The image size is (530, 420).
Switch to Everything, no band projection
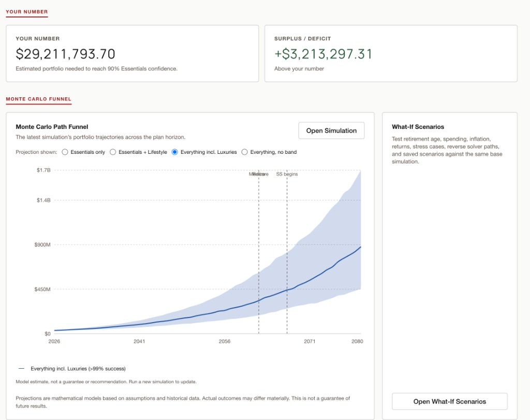pos(244,152)
